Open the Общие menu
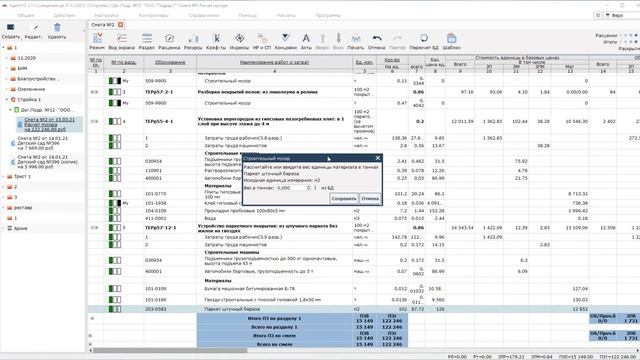Viewport: 640px width, 360px height. pos(25,15)
